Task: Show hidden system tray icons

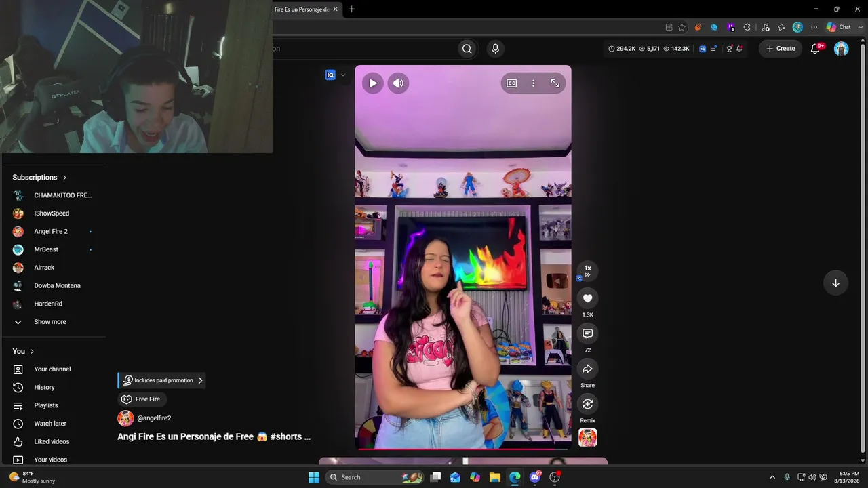Action: pos(772,477)
